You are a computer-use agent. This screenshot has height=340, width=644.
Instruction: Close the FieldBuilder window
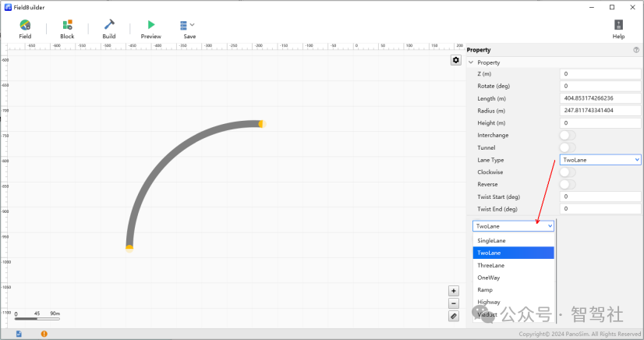[632, 7]
